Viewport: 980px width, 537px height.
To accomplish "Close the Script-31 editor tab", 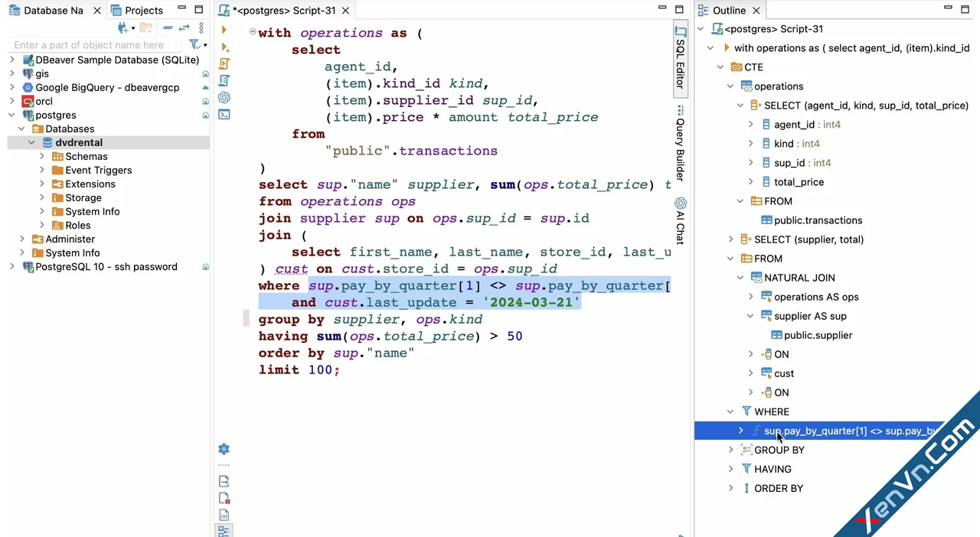I will pyautogui.click(x=345, y=10).
